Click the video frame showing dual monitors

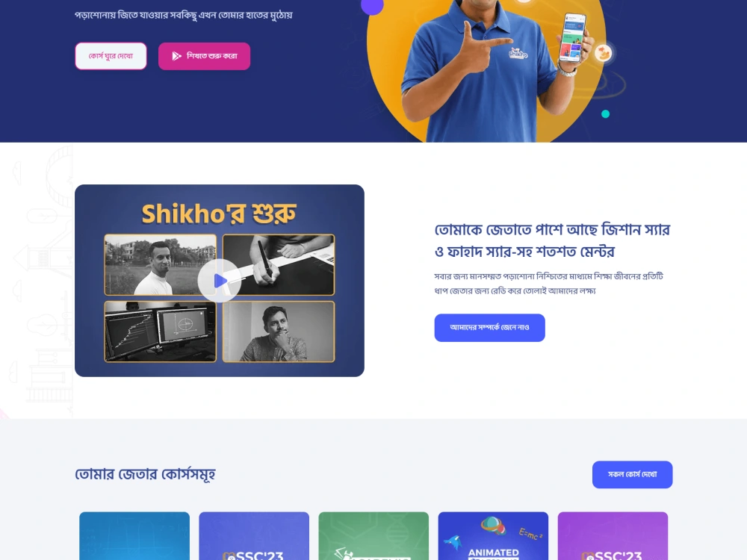click(160, 332)
